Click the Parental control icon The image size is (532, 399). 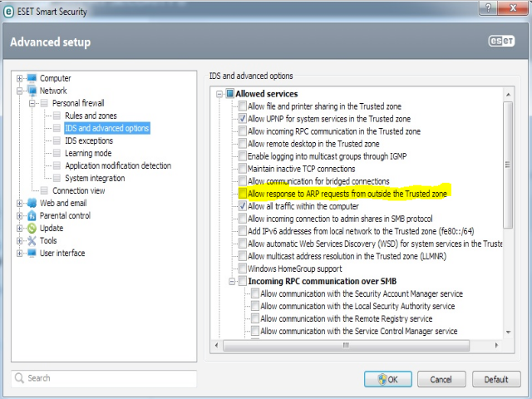click(32, 215)
